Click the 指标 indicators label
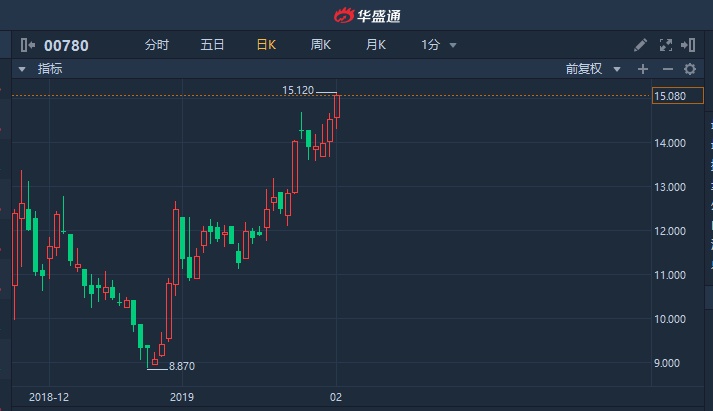The height and width of the screenshot is (411, 713). click(x=50, y=69)
